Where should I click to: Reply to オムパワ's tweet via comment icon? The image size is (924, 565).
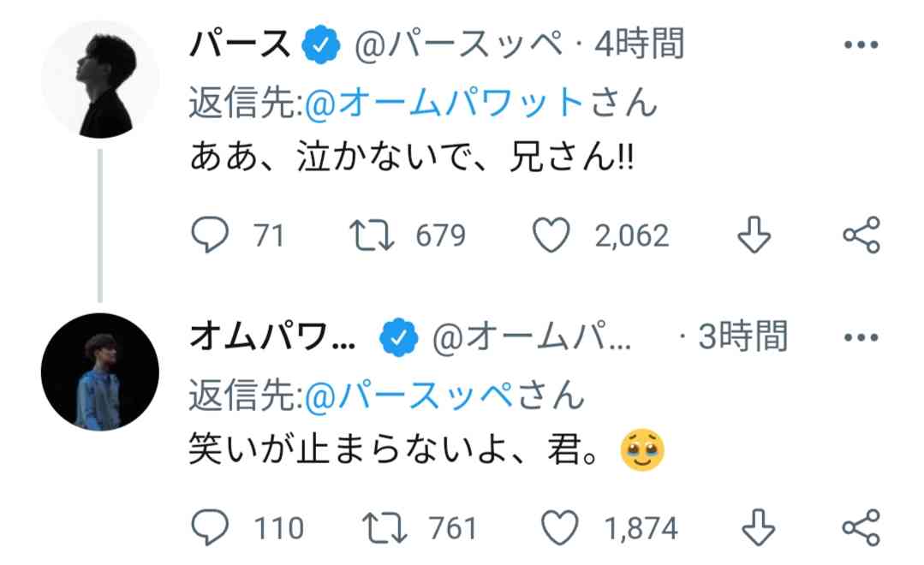click(209, 528)
